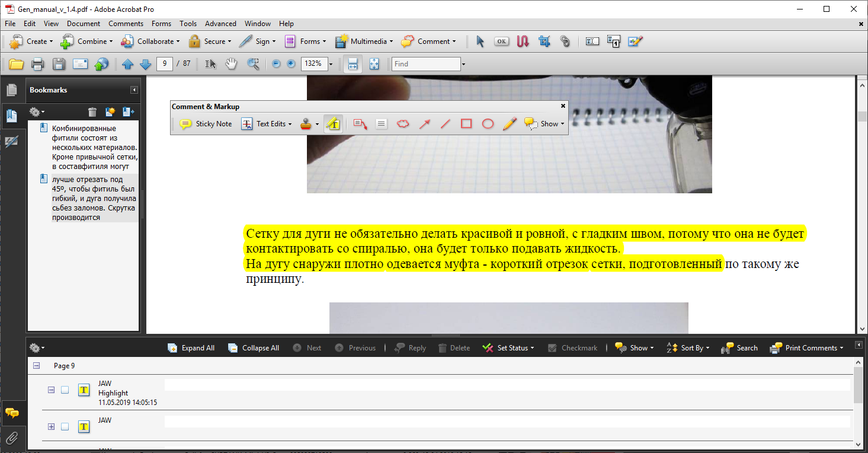
Task: Collapse the JAW Highlight comment
Action: (x=51, y=390)
